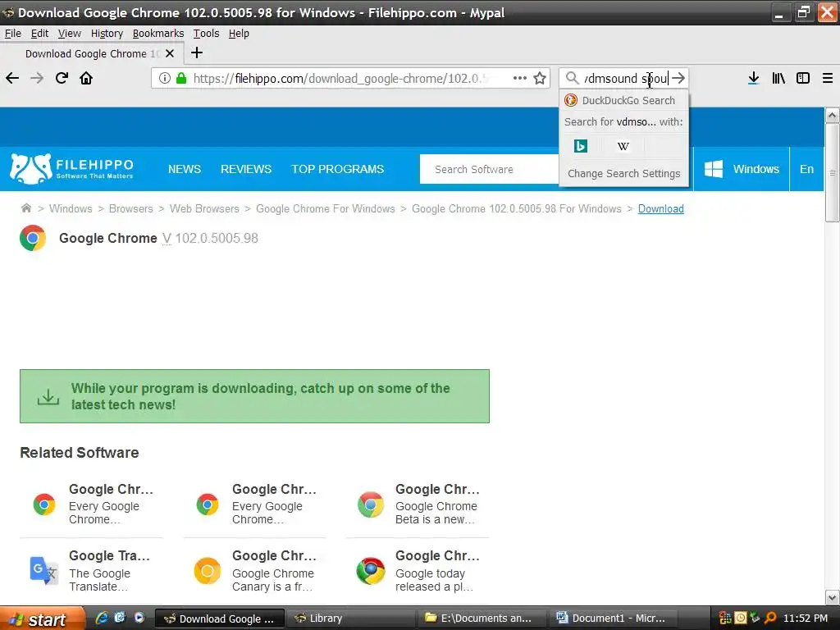
Task: Choose DuckDuckGo Search suggestion
Action: pyautogui.click(x=623, y=100)
